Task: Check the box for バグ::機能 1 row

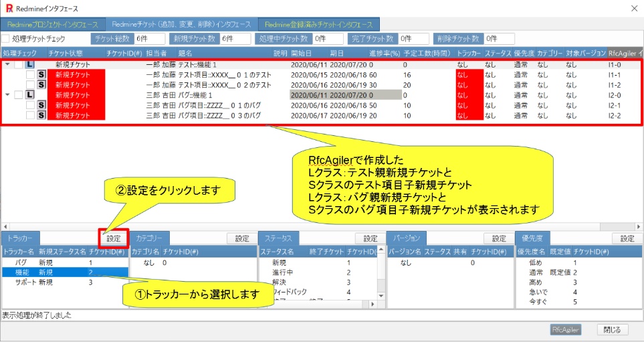Action: point(19,95)
